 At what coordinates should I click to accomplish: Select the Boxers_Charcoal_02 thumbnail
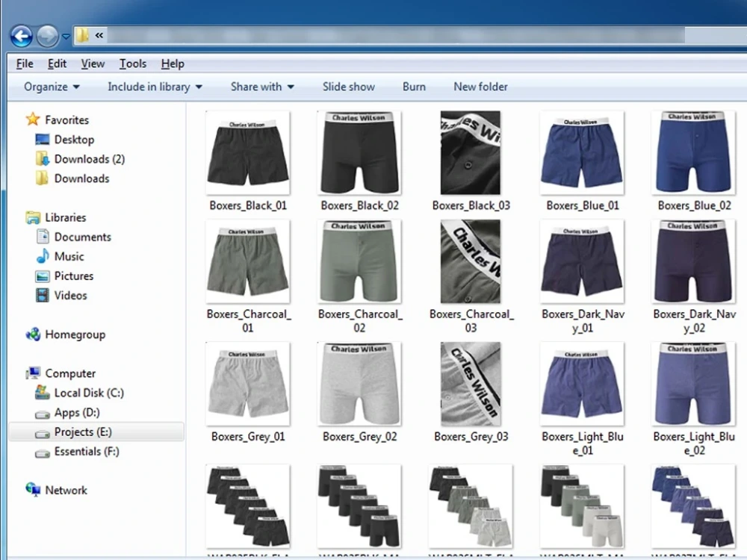coord(360,261)
